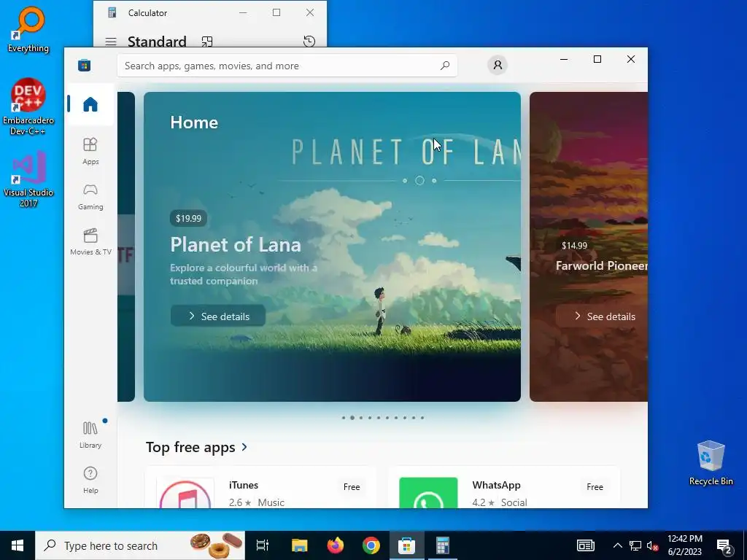Viewport: 747px width, 560px height.
Task: Open Task View on taskbar
Action: point(263,545)
